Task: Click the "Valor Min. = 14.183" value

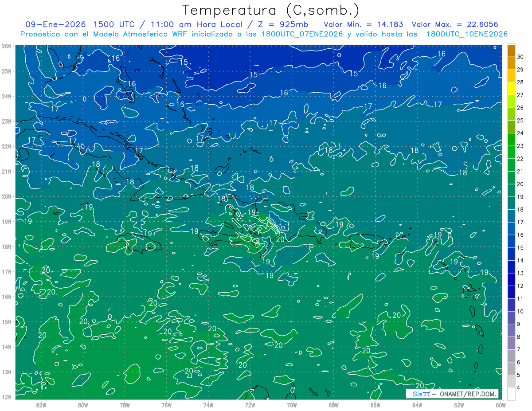Action: pyautogui.click(x=364, y=24)
